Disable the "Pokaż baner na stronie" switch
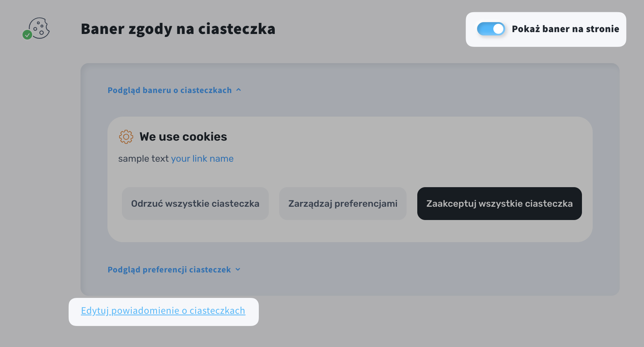 coord(491,29)
